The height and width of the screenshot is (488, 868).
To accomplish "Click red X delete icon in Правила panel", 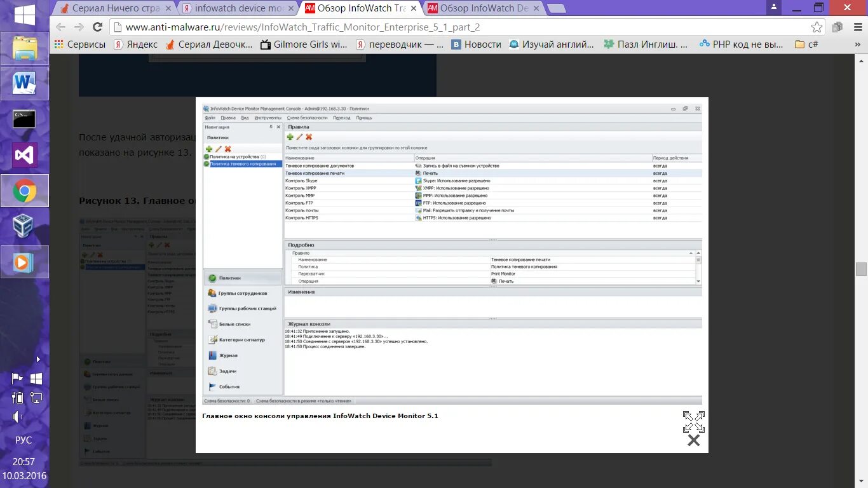I will click(309, 137).
